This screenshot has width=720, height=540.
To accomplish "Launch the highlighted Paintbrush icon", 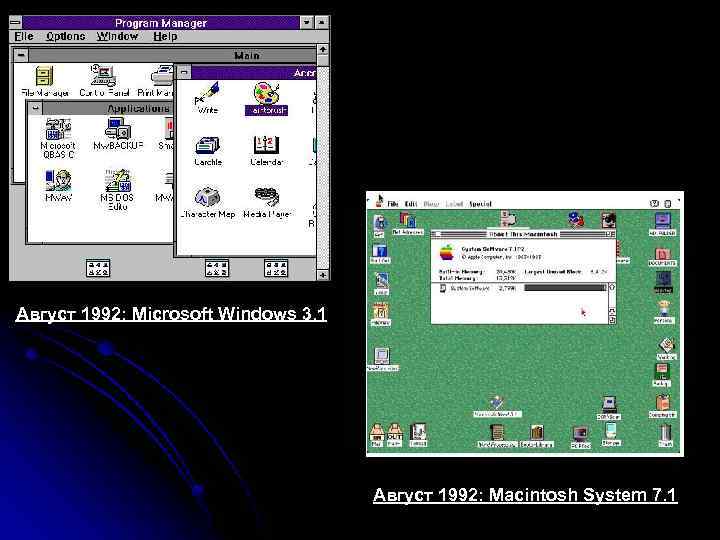I will [266, 93].
